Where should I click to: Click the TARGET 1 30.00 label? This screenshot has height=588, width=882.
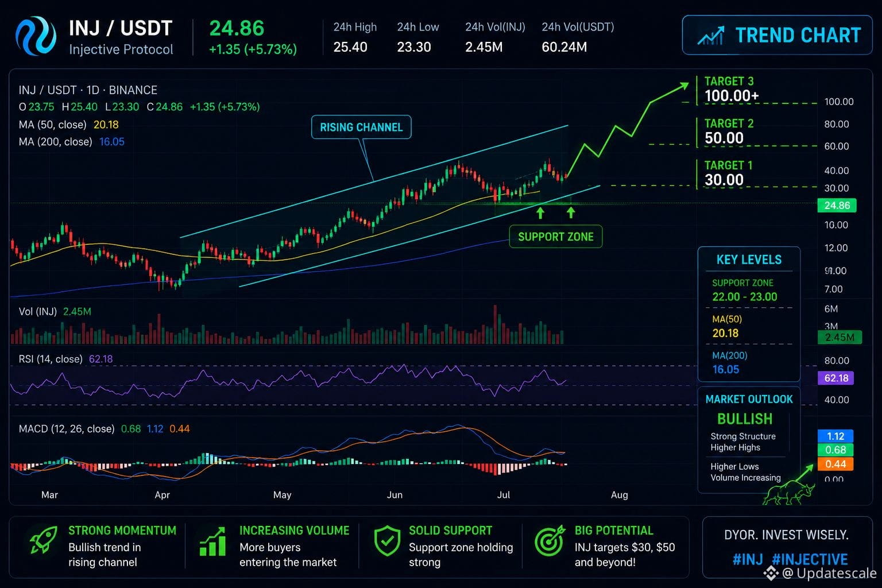pyautogui.click(x=728, y=173)
